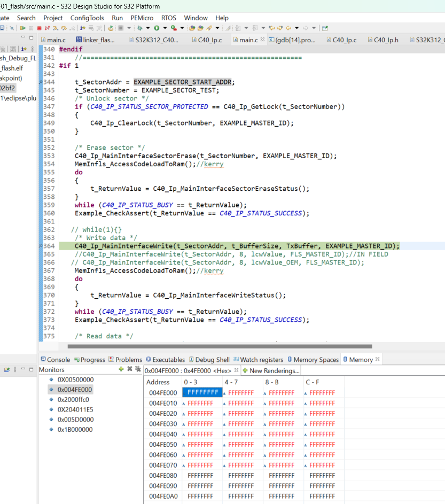Open the Run configurations dropdown arrow
The height and width of the screenshot is (504, 445).
[165, 28]
